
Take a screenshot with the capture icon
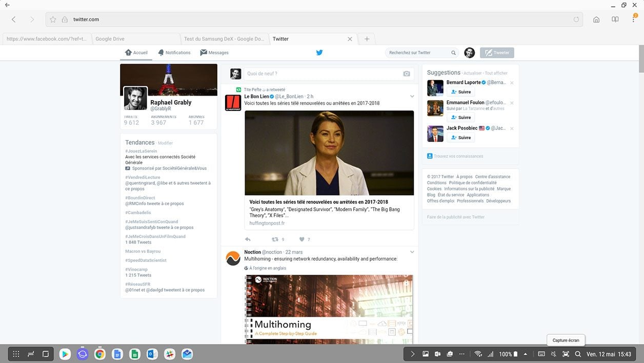(566, 354)
